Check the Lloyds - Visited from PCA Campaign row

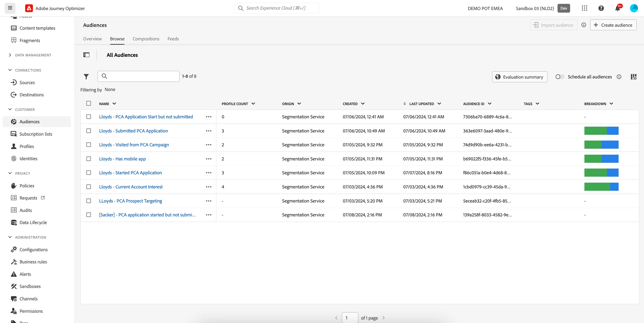(88, 145)
